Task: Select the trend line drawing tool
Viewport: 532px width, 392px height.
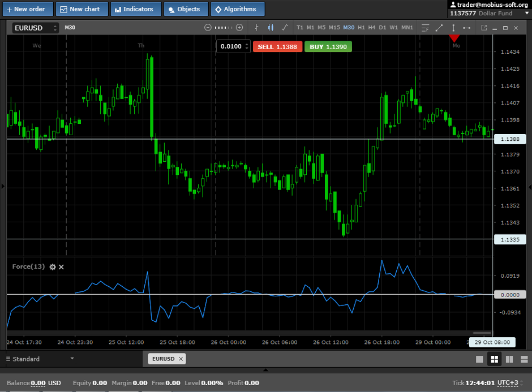Action: [x=439, y=28]
